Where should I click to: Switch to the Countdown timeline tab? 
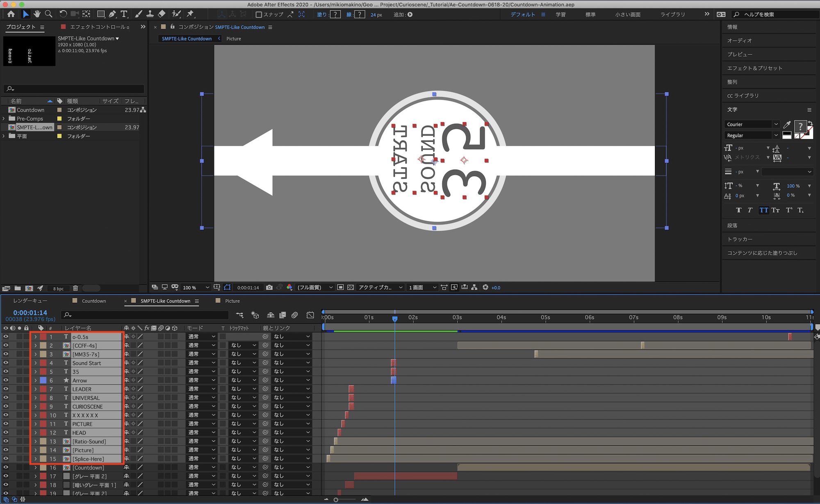pyautogui.click(x=93, y=301)
